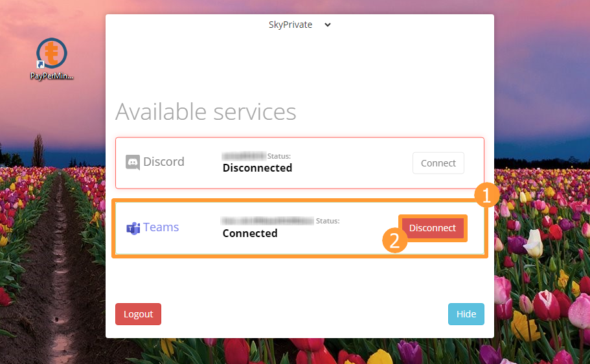The width and height of the screenshot is (590, 364).
Task: Disconnect the Teams service
Action: pyautogui.click(x=432, y=228)
